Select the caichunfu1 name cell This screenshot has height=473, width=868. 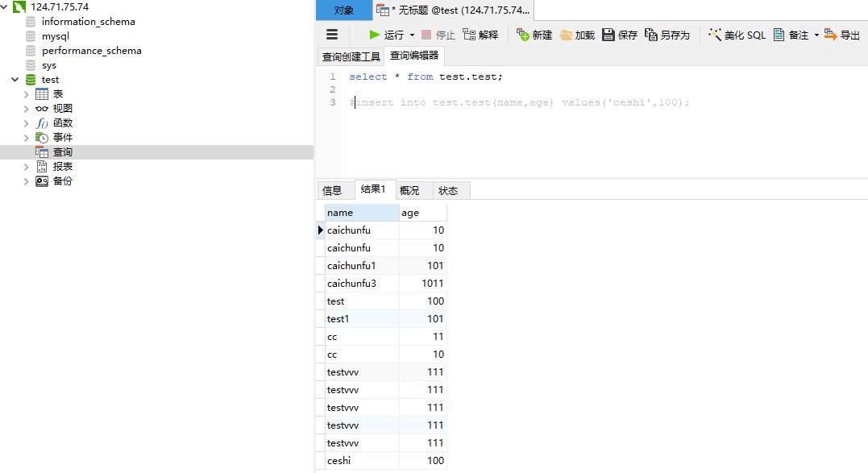pyautogui.click(x=362, y=266)
